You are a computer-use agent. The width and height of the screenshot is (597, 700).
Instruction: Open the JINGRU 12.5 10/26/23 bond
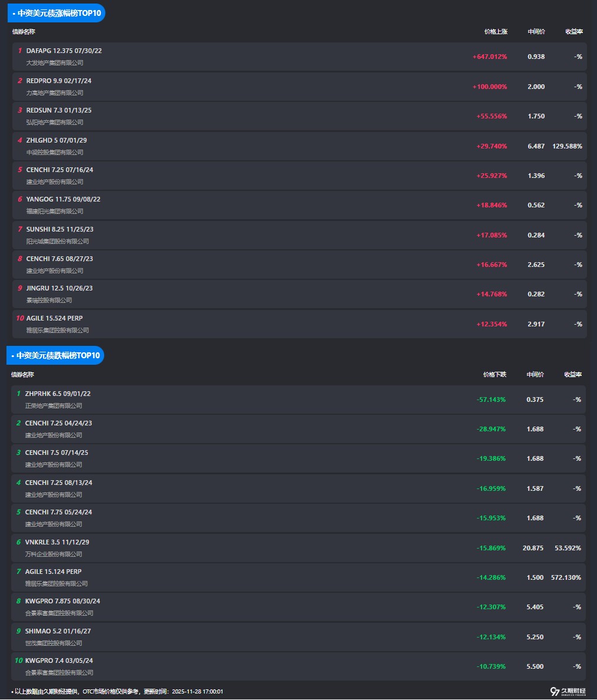(x=59, y=288)
